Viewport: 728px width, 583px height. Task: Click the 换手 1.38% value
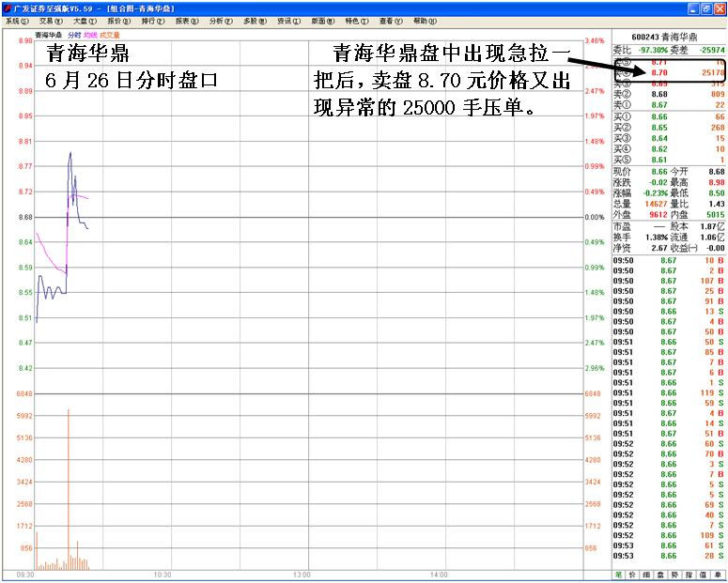(x=657, y=238)
